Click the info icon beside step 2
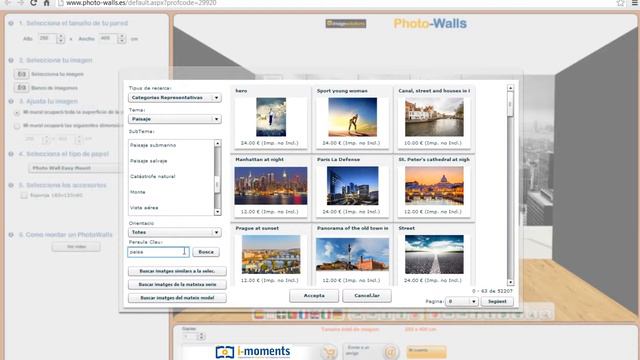The height and width of the screenshot is (360, 640). (11, 60)
